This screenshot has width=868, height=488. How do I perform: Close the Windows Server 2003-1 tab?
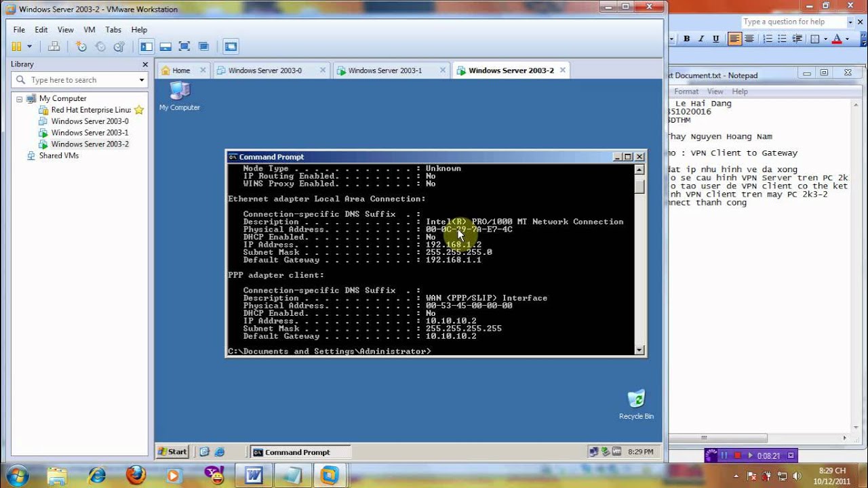pos(443,70)
